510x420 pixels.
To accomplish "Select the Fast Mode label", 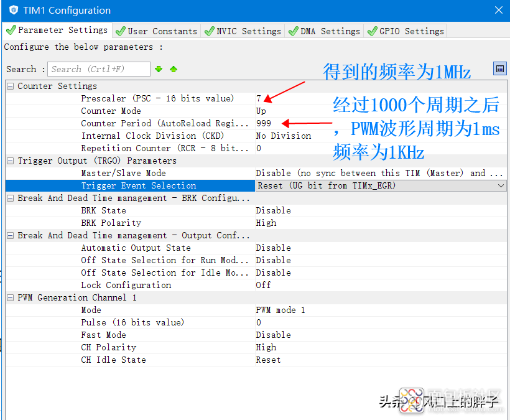I will coord(103,335).
